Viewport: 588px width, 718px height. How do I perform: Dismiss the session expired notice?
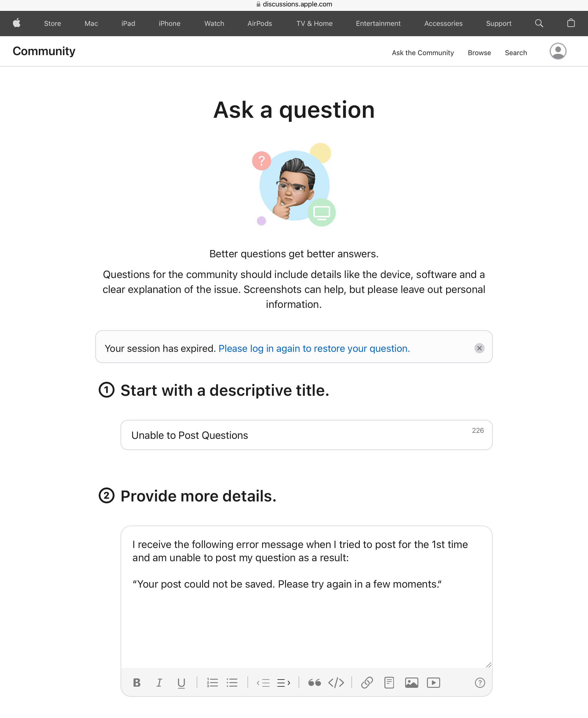click(x=479, y=348)
